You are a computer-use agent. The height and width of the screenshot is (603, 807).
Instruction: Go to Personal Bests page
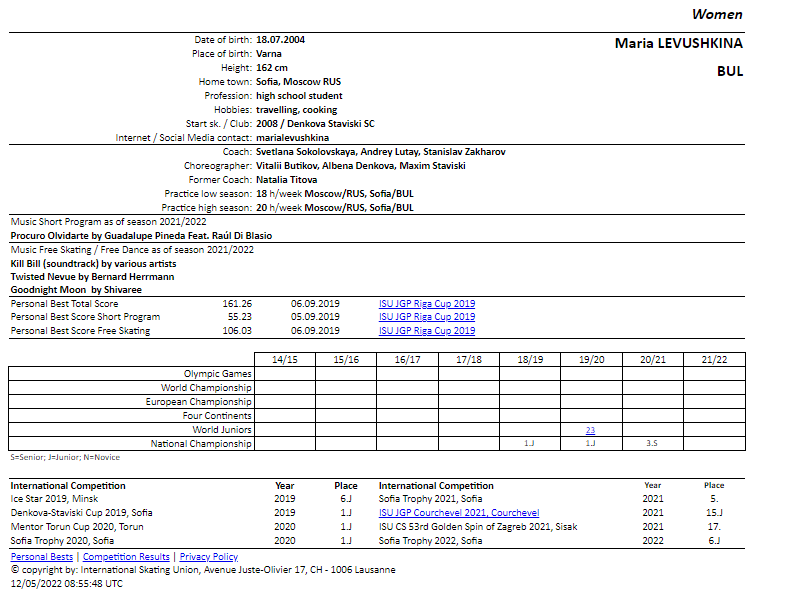coord(41,557)
